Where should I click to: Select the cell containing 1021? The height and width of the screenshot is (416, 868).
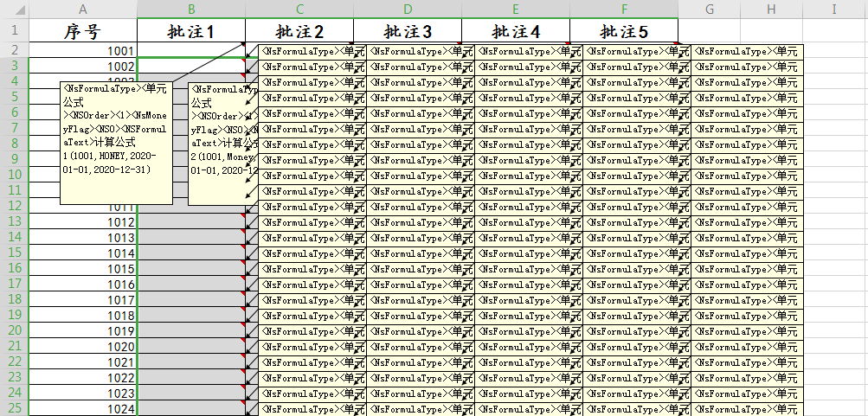(83, 362)
